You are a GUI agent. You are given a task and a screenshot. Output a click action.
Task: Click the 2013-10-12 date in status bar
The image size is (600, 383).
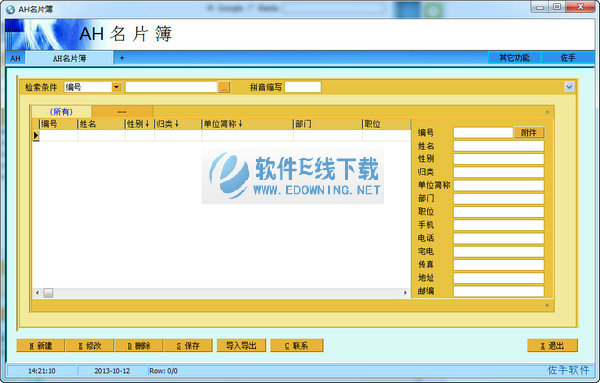(x=112, y=371)
